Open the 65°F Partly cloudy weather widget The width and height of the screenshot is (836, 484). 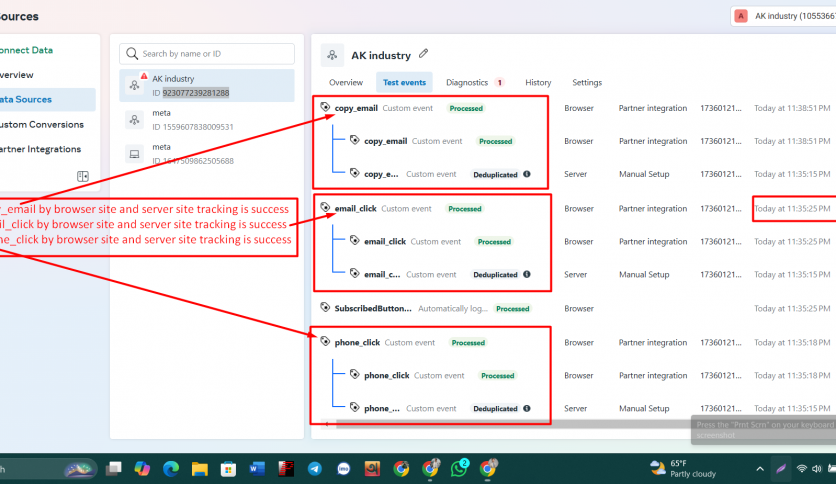point(684,469)
